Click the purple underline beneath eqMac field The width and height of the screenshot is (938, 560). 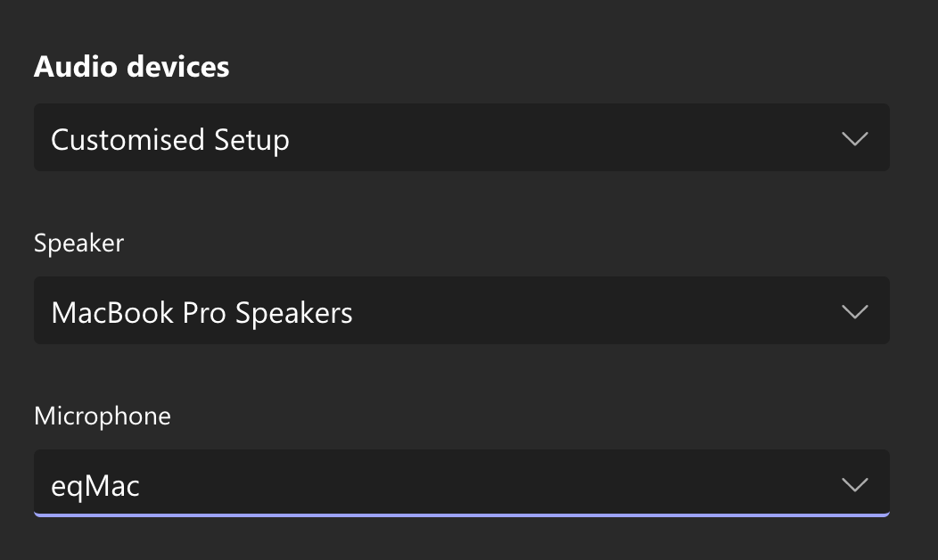pyautogui.click(x=461, y=515)
